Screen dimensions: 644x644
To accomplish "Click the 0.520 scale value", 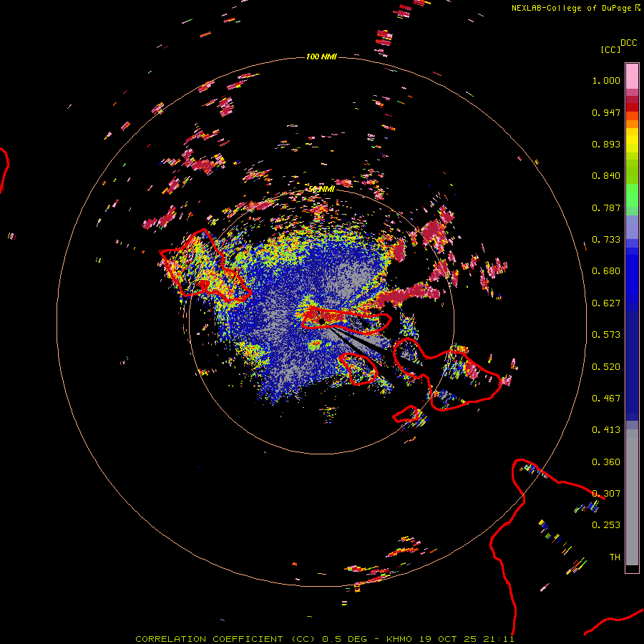I will [606, 367].
